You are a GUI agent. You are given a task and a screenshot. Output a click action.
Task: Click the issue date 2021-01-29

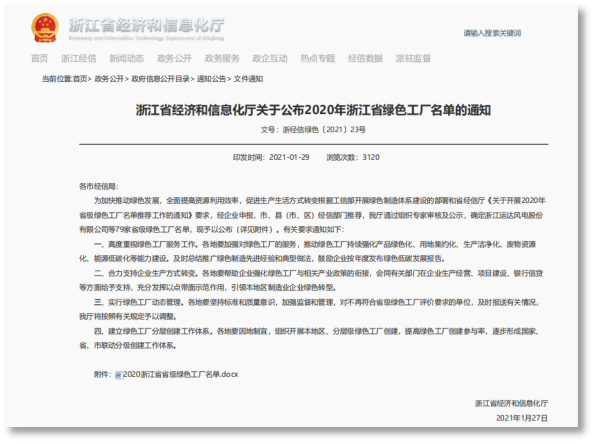click(289, 157)
